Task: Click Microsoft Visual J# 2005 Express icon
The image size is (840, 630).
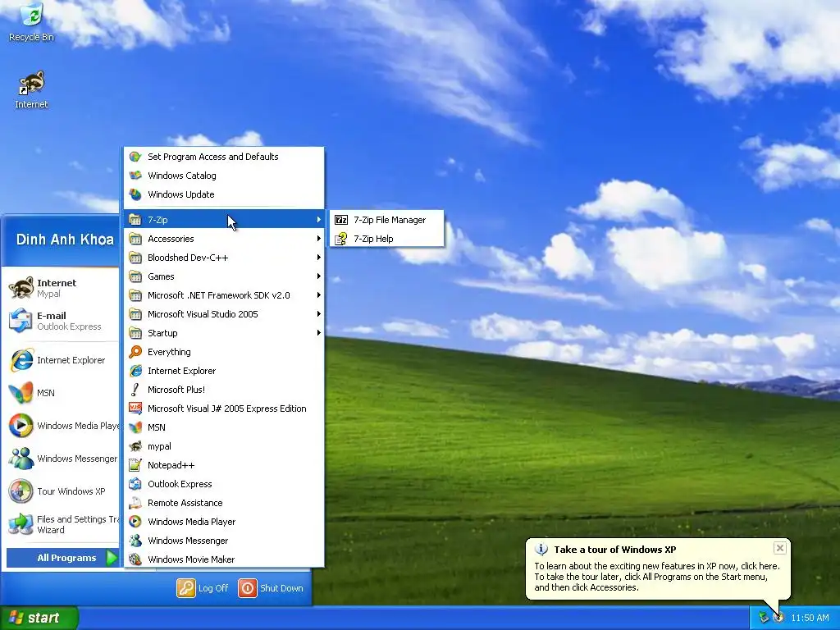Action: pos(135,409)
